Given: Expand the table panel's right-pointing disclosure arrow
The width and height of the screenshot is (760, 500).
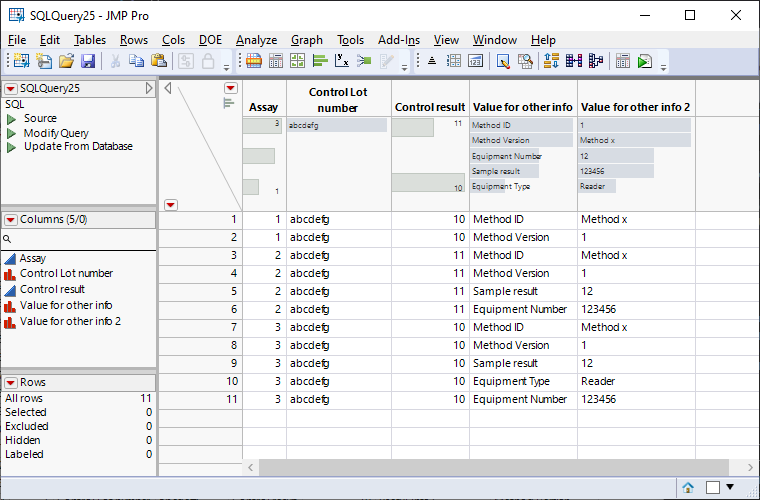Looking at the screenshot, I should pyautogui.click(x=149, y=88).
